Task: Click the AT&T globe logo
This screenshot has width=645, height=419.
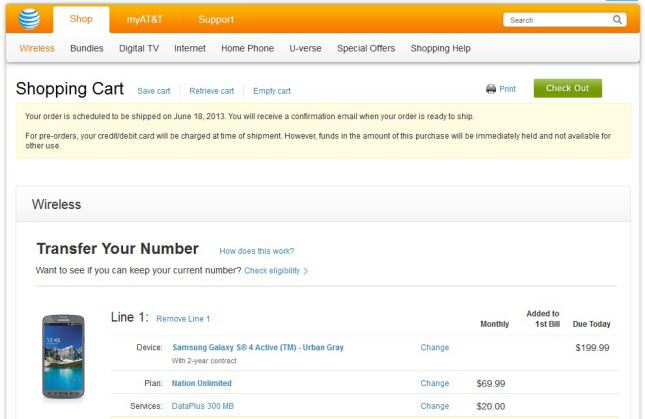Action: (27, 19)
